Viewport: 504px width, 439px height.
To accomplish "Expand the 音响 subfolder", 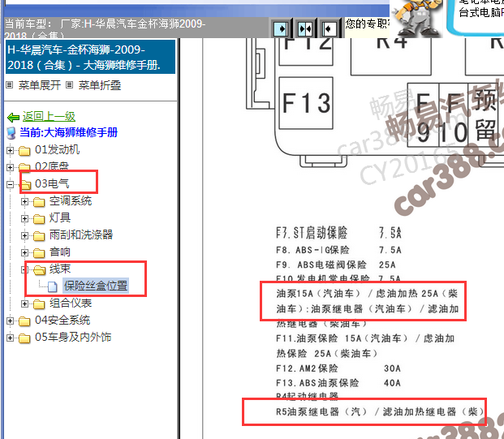I will pyautogui.click(x=24, y=253).
